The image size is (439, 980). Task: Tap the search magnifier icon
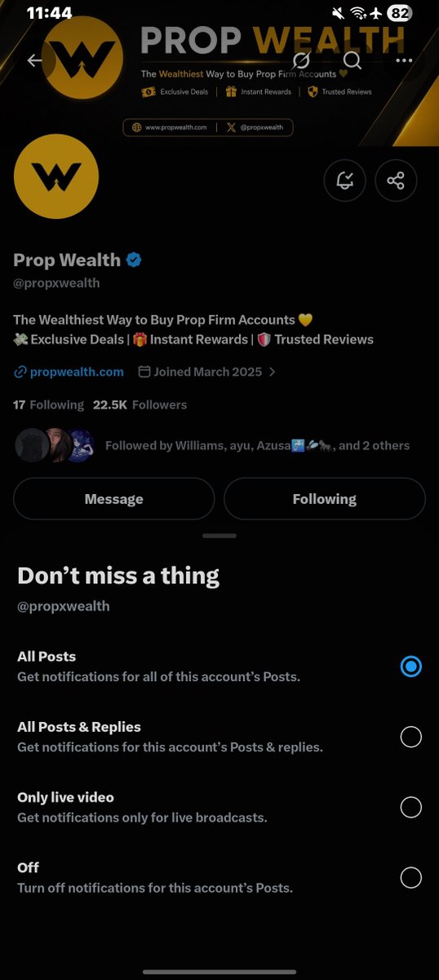(x=352, y=60)
